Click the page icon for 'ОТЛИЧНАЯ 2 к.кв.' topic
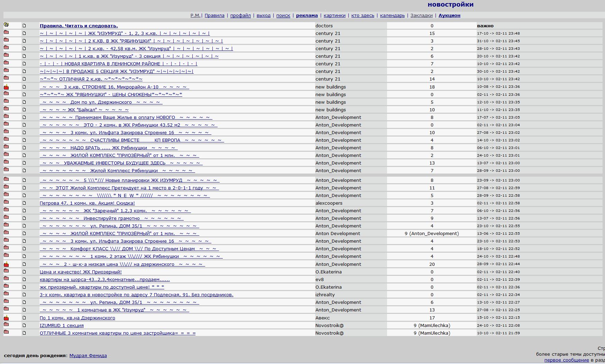 [x=24, y=79]
